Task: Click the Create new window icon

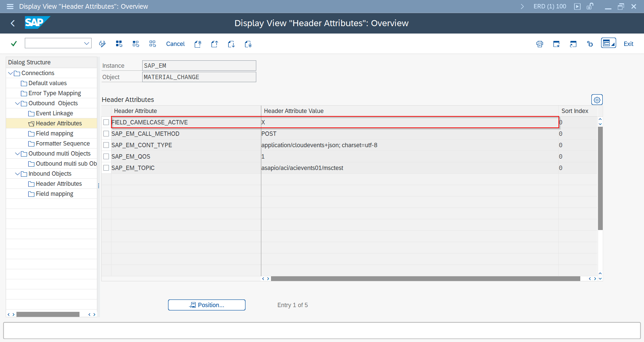Action: 556,44
